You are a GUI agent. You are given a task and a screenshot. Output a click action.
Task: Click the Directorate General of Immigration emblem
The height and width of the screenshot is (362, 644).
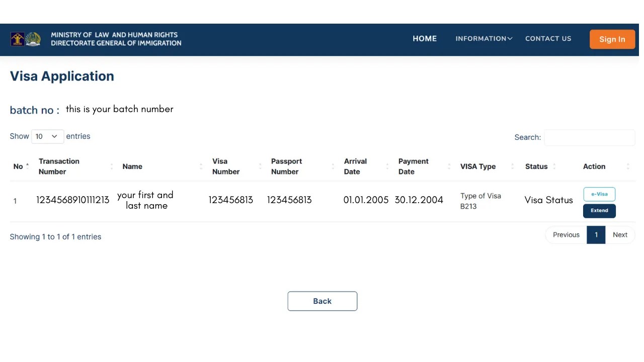[x=33, y=39]
